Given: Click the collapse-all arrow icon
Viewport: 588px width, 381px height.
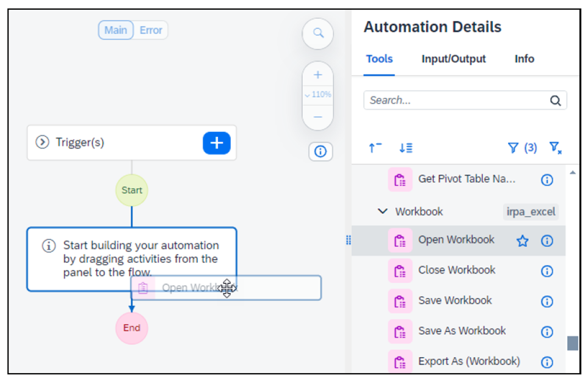Looking at the screenshot, I should click(x=375, y=148).
